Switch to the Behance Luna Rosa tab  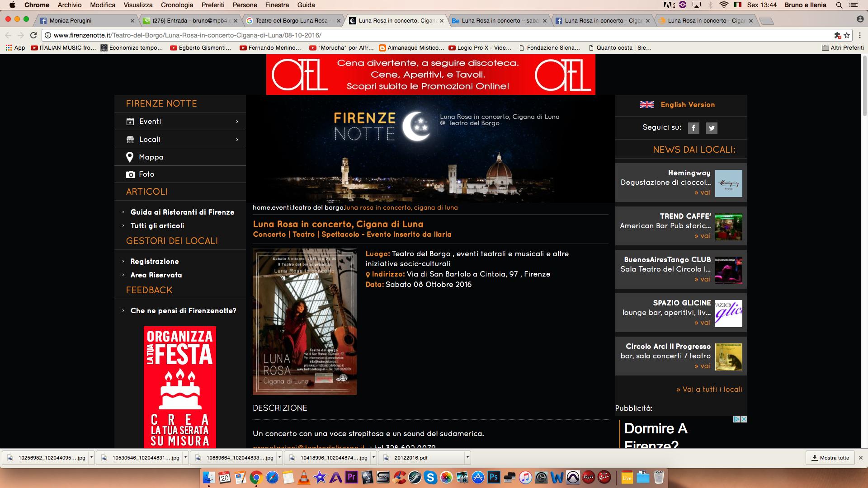coord(500,20)
